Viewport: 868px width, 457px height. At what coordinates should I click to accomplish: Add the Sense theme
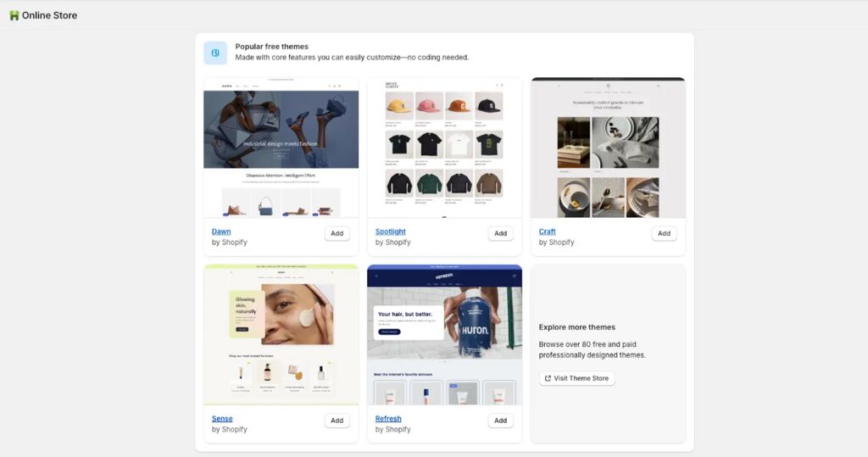[337, 421]
